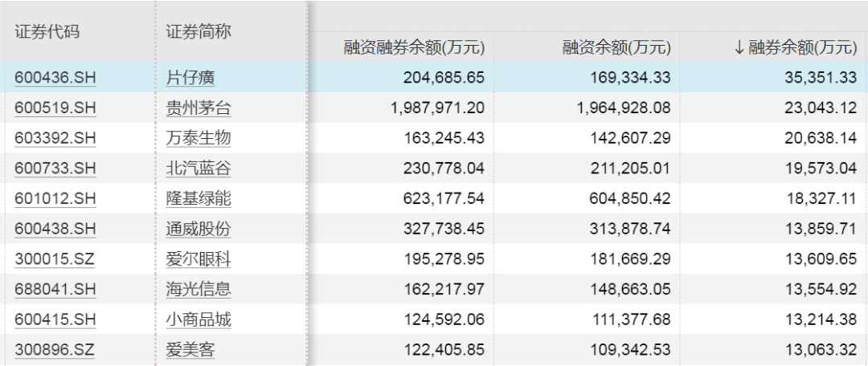The width and height of the screenshot is (868, 366).
Task: Select the 隆基绿能 row value 18,327.11
Action: point(821,198)
